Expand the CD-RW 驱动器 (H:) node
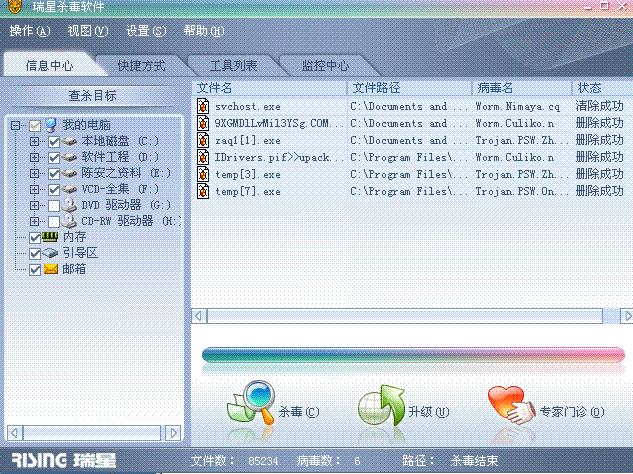The height and width of the screenshot is (474, 633). [x=34, y=221]
